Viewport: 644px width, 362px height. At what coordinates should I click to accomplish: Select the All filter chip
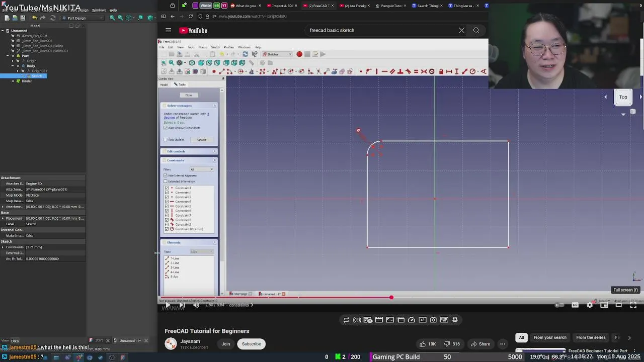[x=522, y=337]
